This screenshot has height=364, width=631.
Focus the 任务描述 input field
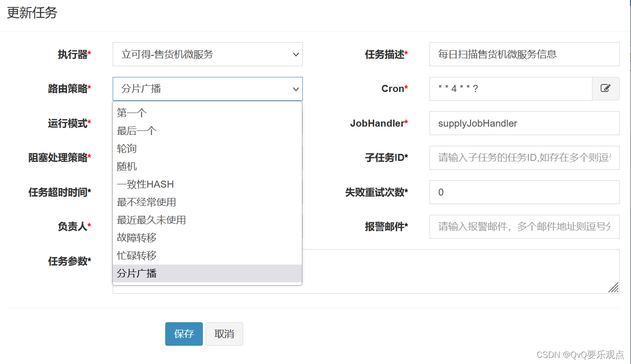[x=524, y=54]
